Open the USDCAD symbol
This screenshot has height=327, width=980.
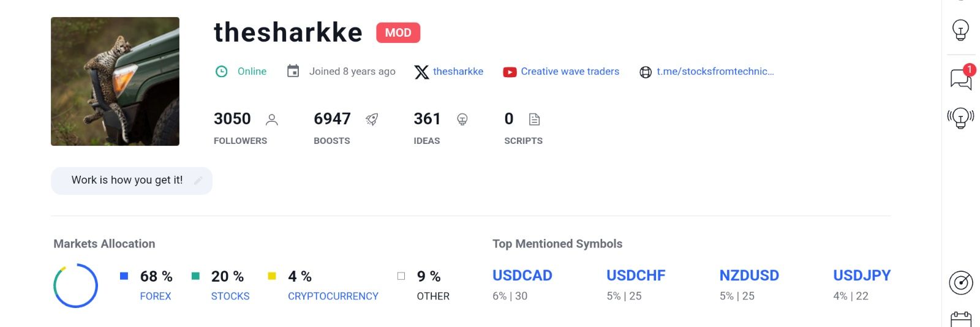(x=522, y=276)
